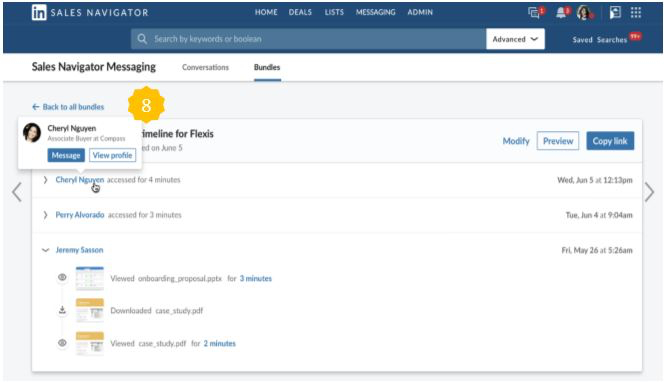Open the messages icon in header
The width and height of the screenshot is (664, 382).
pyautogui.click(x=535, y=13)
